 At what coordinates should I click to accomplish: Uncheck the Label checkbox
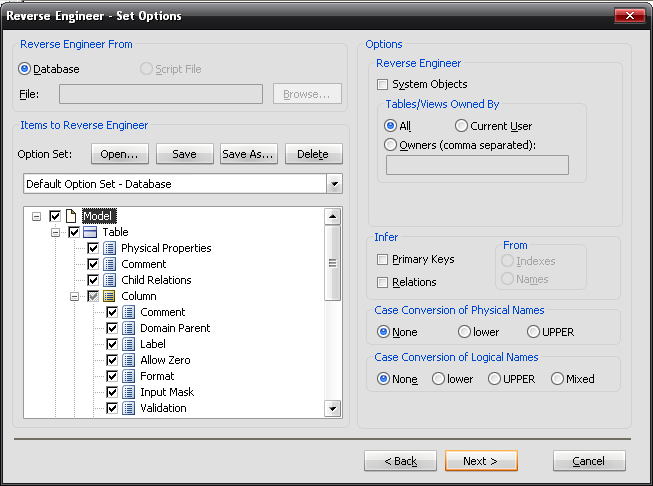(112, 344)
